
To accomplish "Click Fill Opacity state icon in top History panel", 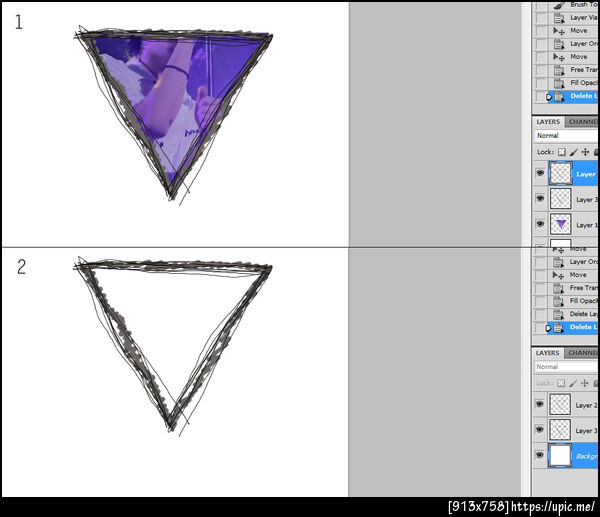I will pyautogui.click(x=559, y=83).
